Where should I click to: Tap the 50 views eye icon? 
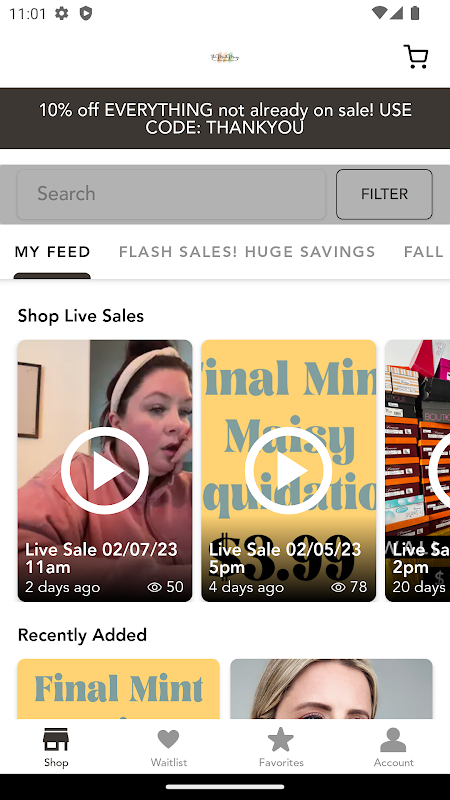pyautogui.click(x=154, y=587)
